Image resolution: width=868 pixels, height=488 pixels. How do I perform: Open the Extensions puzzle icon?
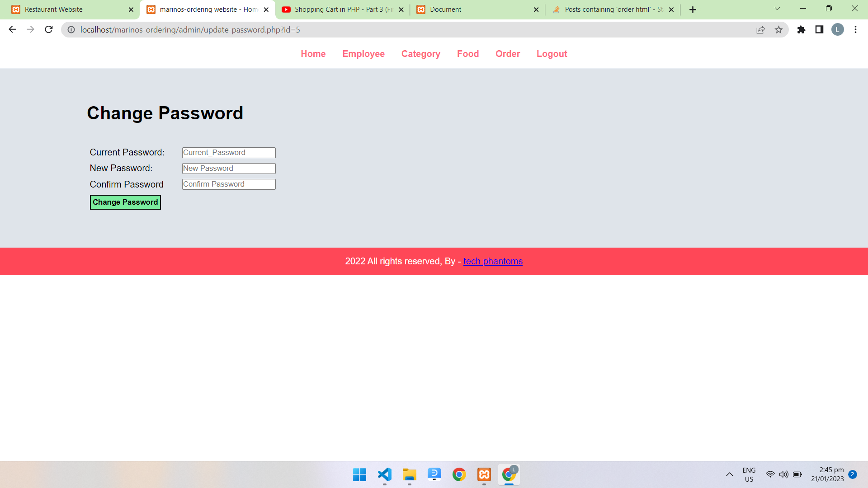pos(801,30)
